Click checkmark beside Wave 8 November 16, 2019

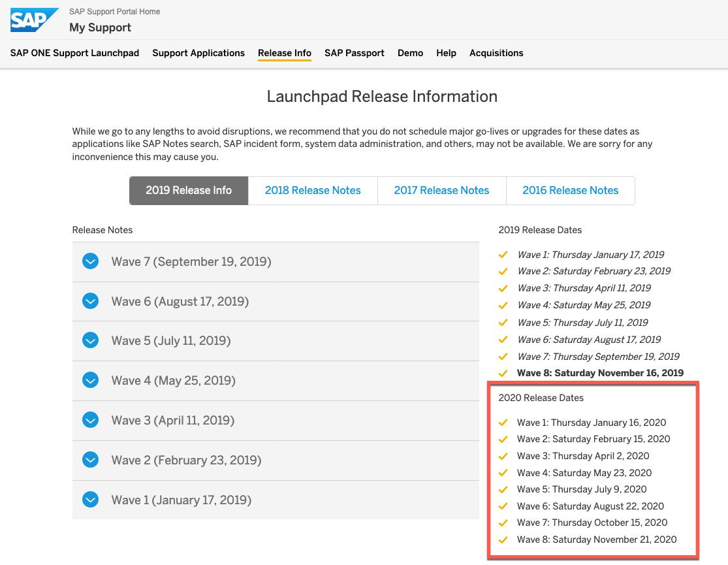503,373
